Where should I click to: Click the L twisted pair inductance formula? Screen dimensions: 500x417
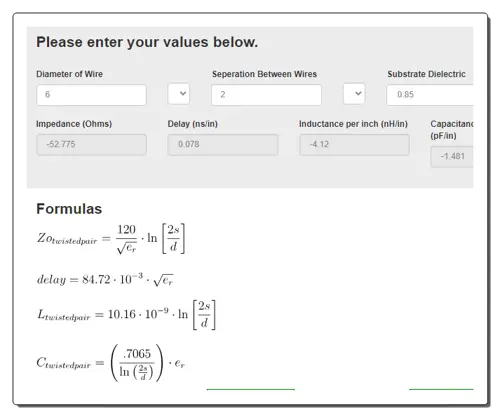(126, 315)
